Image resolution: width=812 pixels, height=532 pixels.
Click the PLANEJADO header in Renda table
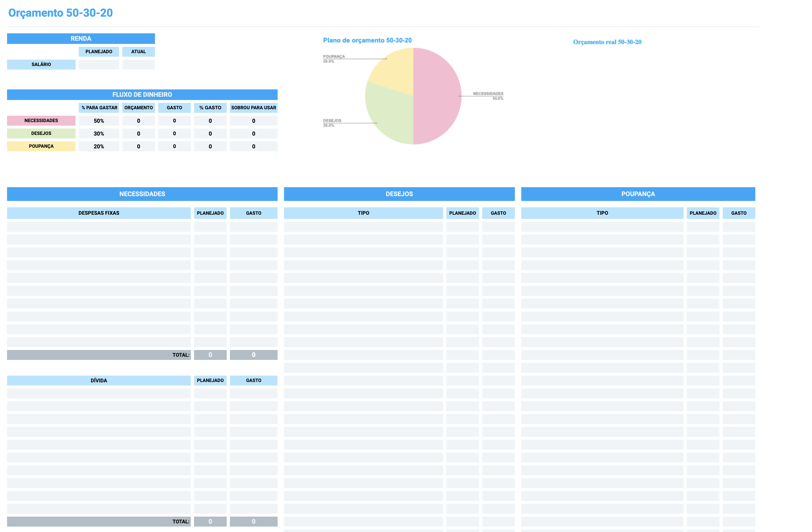[99, 52]
